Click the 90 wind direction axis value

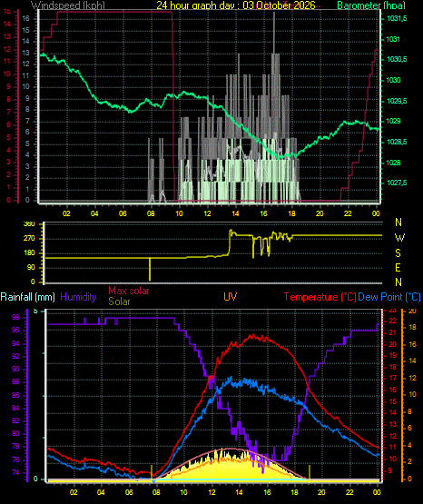31,268
